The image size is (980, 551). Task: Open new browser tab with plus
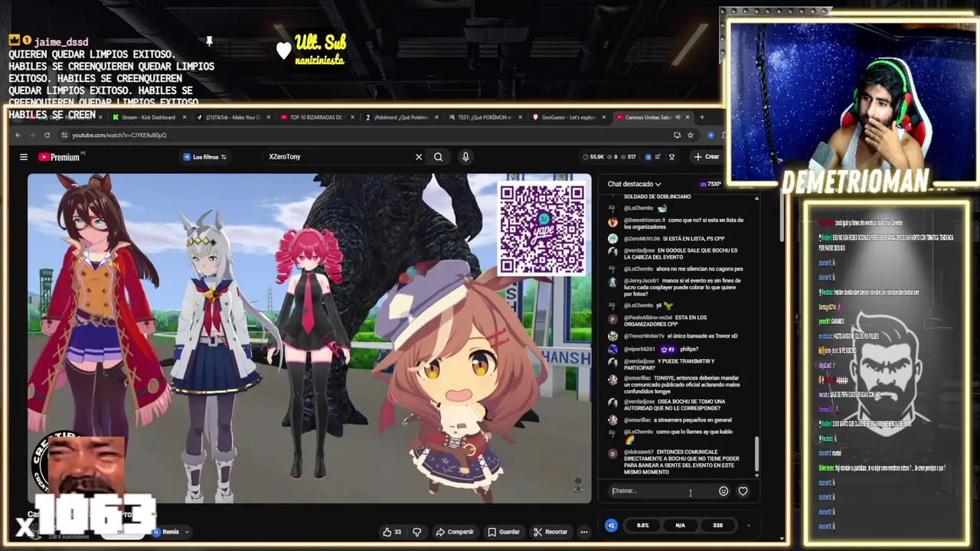pyautogui.click(x=701, y=117)
